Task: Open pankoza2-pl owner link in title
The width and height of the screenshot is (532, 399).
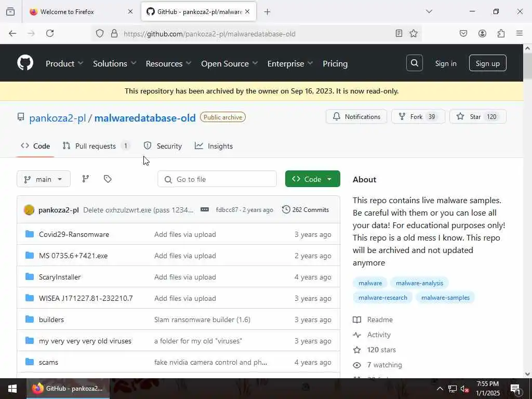Action: pos(57,118)
